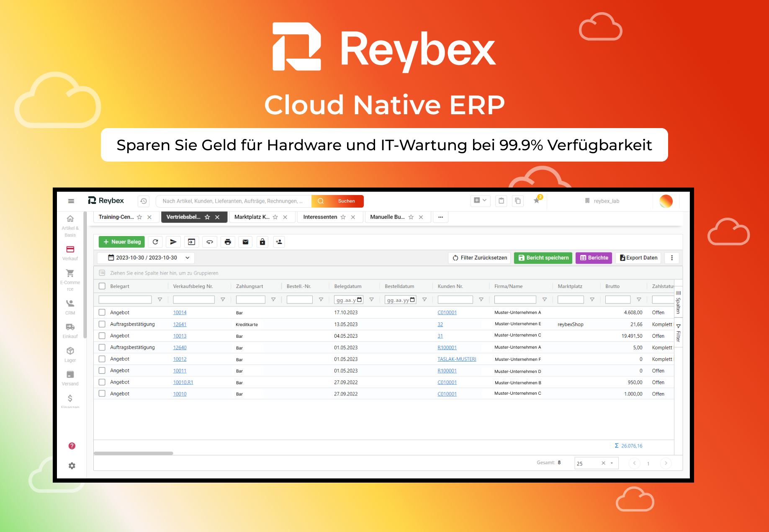
Task: Open the page size 25 dropdown
Action: [x=612, y=463]
